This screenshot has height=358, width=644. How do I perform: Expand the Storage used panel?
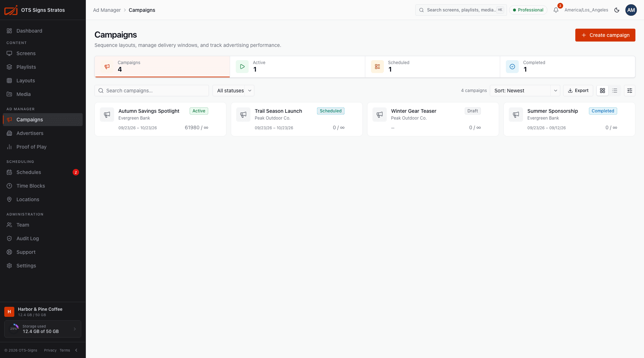click(43, 329)
